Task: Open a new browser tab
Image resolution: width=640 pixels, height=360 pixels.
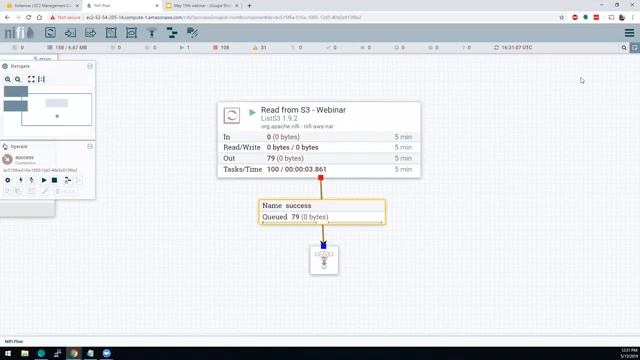Action: coord(249,6)
